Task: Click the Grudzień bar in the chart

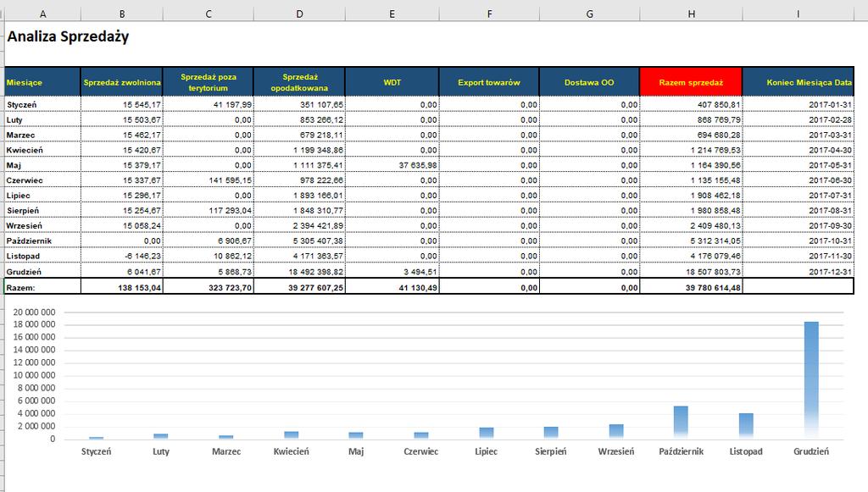Action: click(x=811, y=380)
